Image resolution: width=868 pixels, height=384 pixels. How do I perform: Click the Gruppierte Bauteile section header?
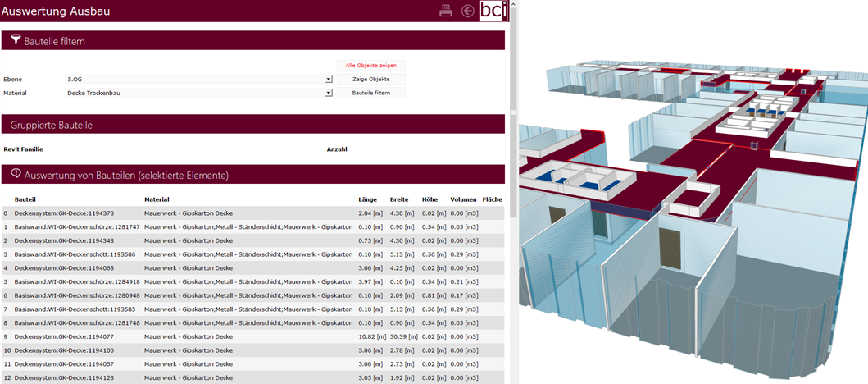tap(253, 124)
